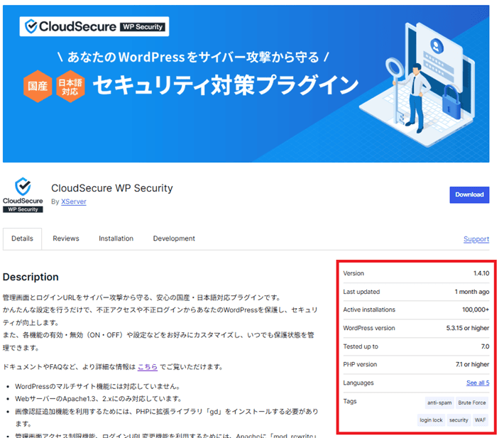Select the WAF tag
This screenshot has height=438, width=504.
[x=480, y=420]
